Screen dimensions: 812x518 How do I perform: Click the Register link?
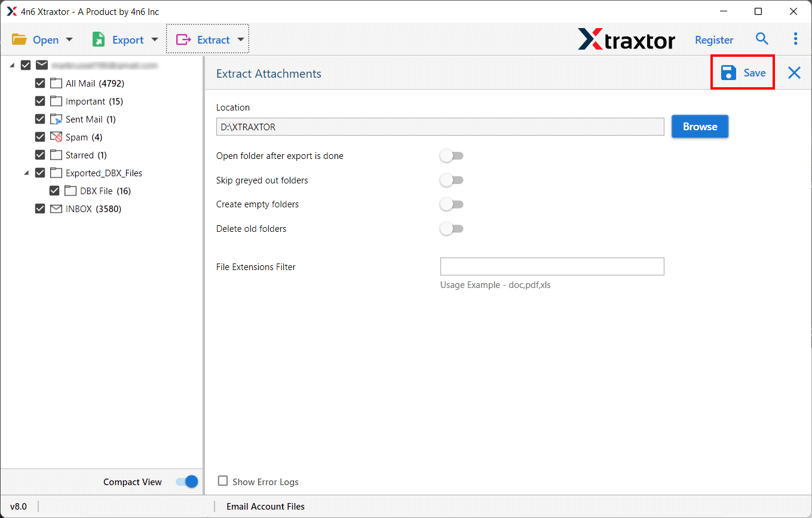714,40
